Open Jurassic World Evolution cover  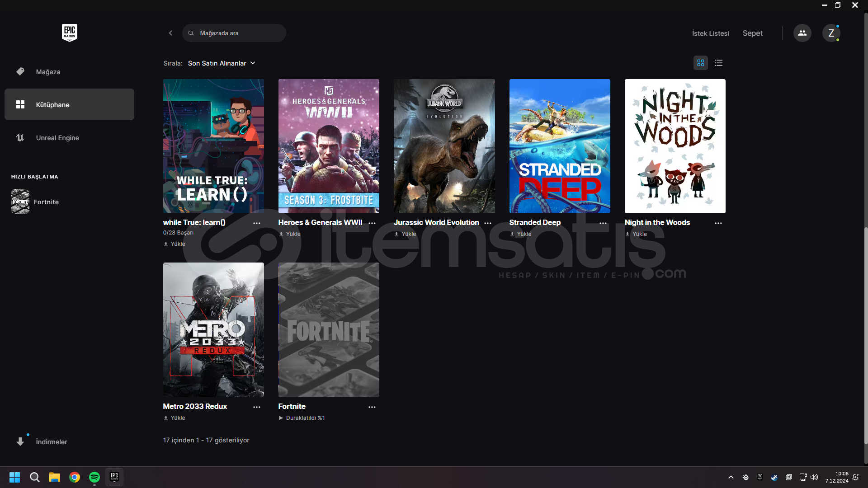(x=444, y=146)
